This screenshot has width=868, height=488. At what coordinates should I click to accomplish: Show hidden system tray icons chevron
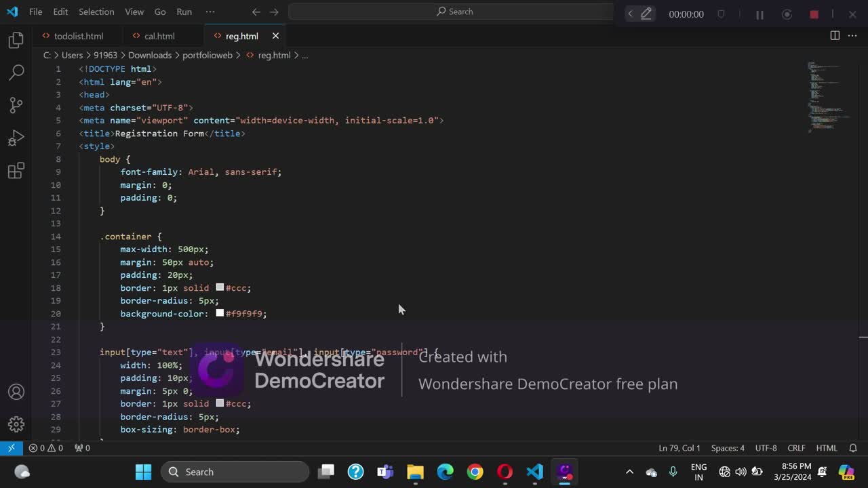pos(629,472)
